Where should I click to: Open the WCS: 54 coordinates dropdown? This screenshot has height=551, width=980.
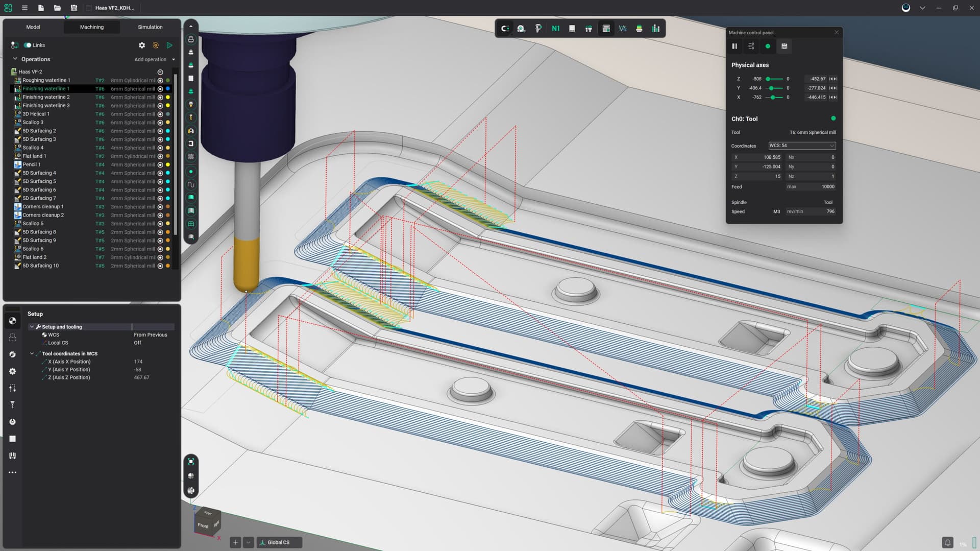801,146
